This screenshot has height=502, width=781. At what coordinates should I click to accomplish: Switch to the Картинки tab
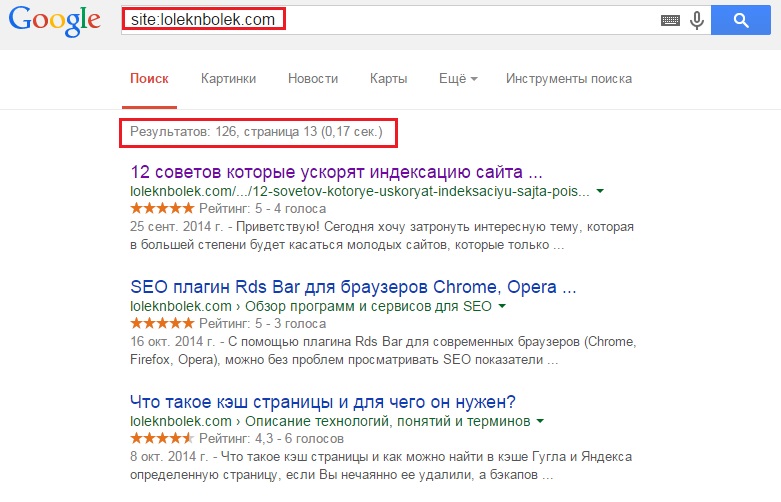(x=228, y=79)
